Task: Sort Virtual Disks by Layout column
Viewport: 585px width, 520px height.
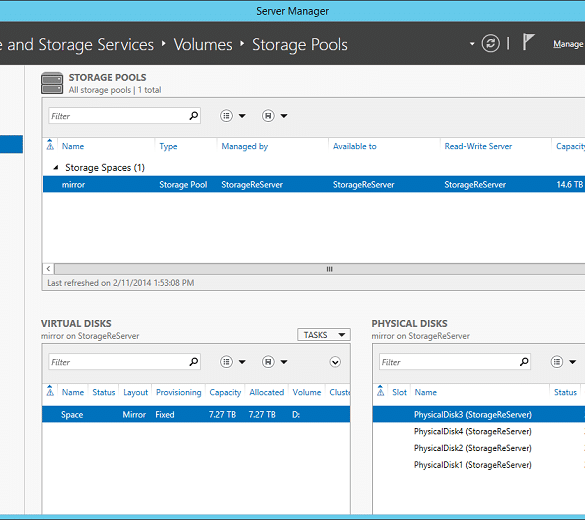Action: click(135, 392)
